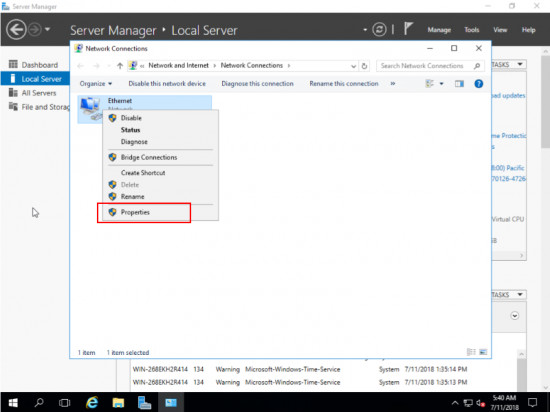Screen dimensions: 550x412
Task: Launch Internet Explorer from taskbar
Action: point(92,402)
